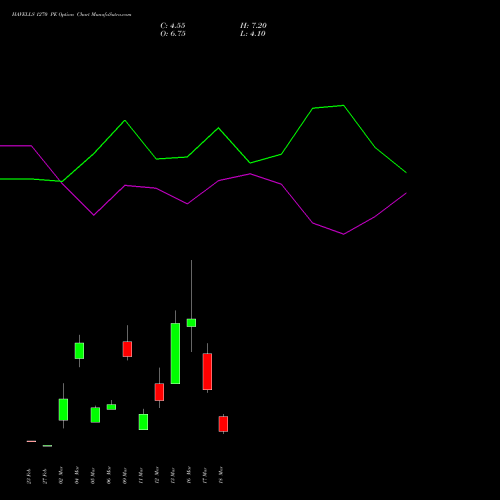This screenshot has width=500, height=500.
Task: Select the red candle above 09 Mar
Action: [x=127, y=349]
